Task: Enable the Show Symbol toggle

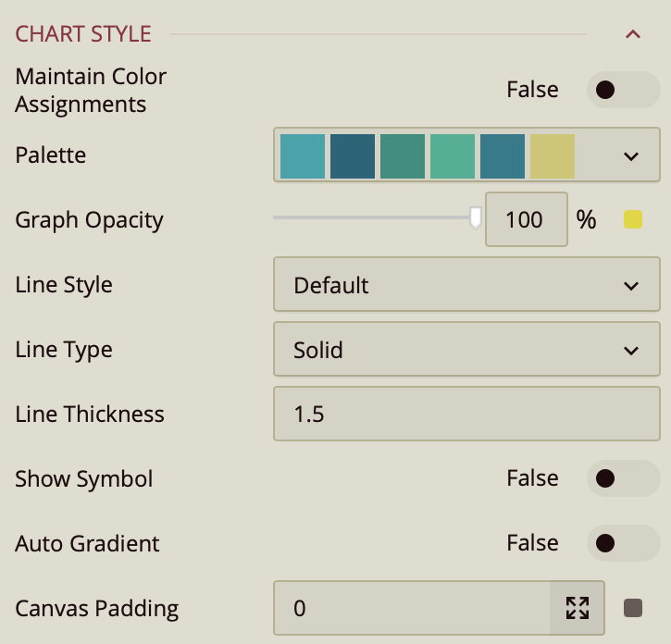Action: 621,478
